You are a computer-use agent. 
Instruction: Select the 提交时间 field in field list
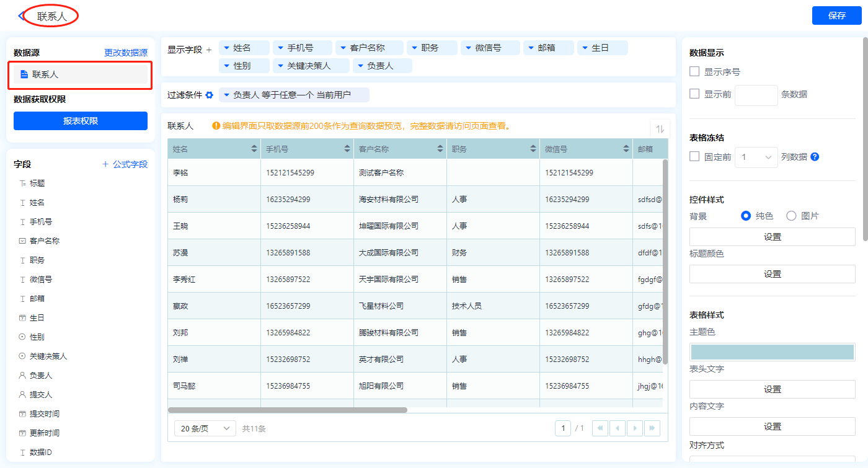[x=45, y=414]
